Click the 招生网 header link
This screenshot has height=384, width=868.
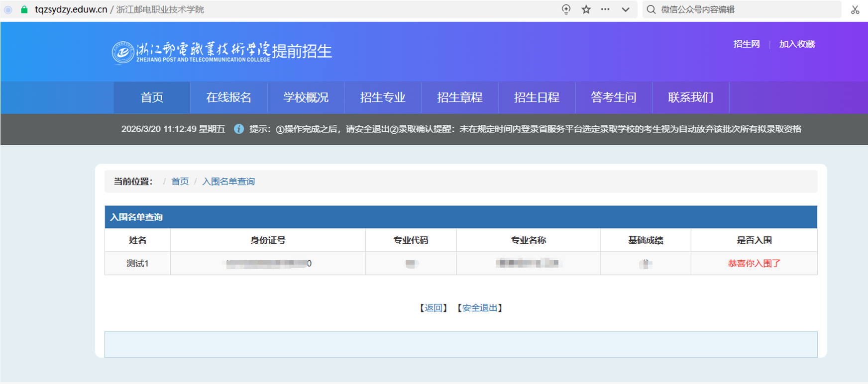tap(746, 44)
